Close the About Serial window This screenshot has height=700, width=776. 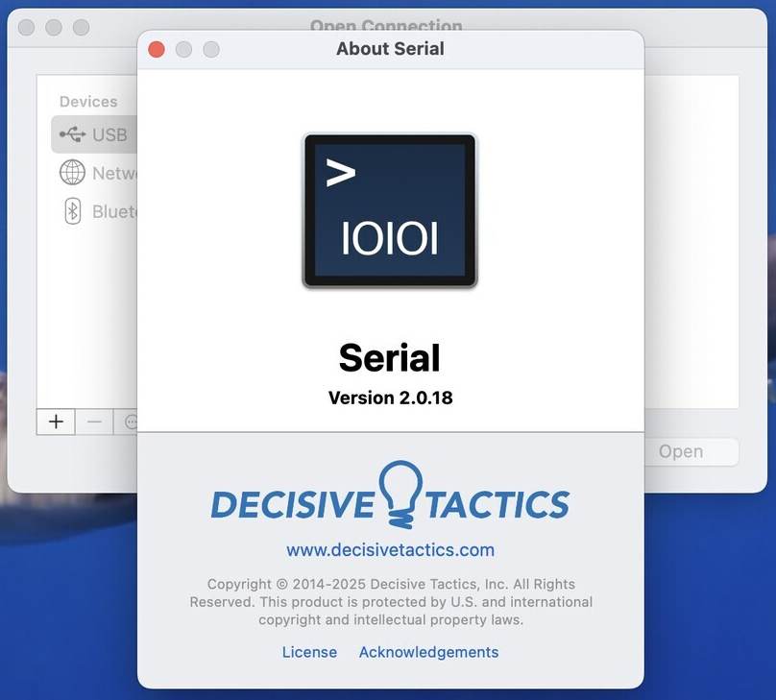pos(157,49)
